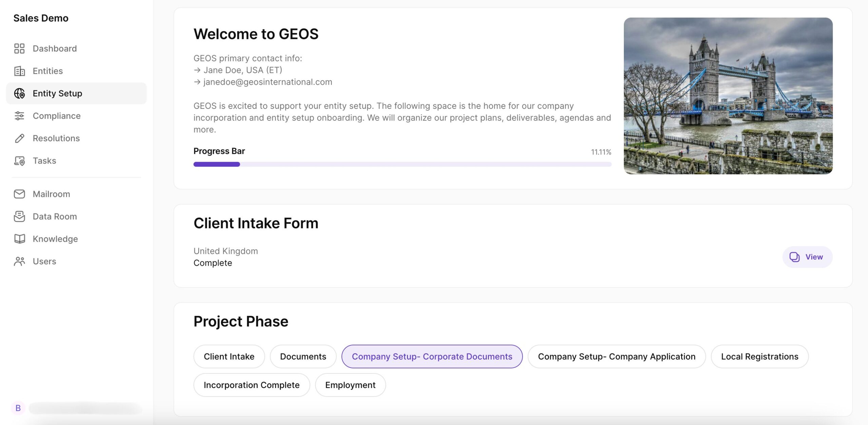Click the View button on the Client Intake Form
Image resolution: width=868 pixels, height=425 pixels.
tap(808, 257)
